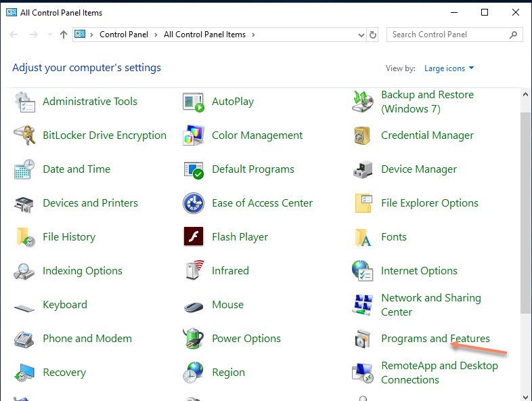Screen dimensions: 532x401
Task: Click the scrollbar down arrow
Action: (525, 397)
